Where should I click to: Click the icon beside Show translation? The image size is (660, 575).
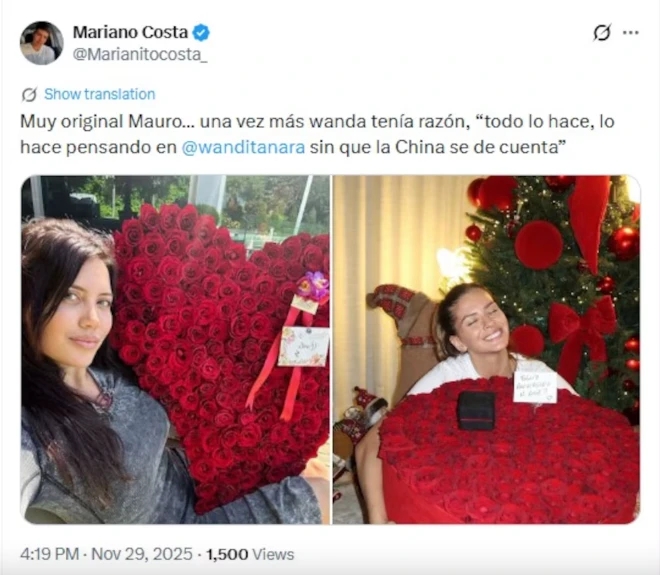[x=29, y=94]
